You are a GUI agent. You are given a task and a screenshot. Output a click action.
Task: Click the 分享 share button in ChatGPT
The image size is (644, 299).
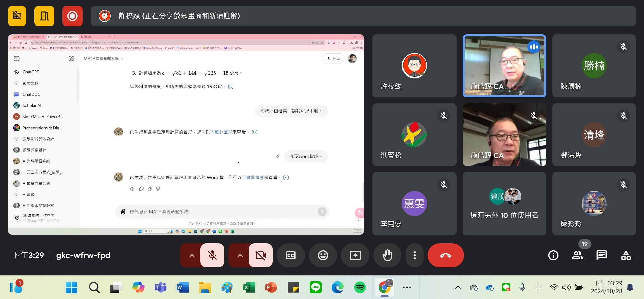333,59
